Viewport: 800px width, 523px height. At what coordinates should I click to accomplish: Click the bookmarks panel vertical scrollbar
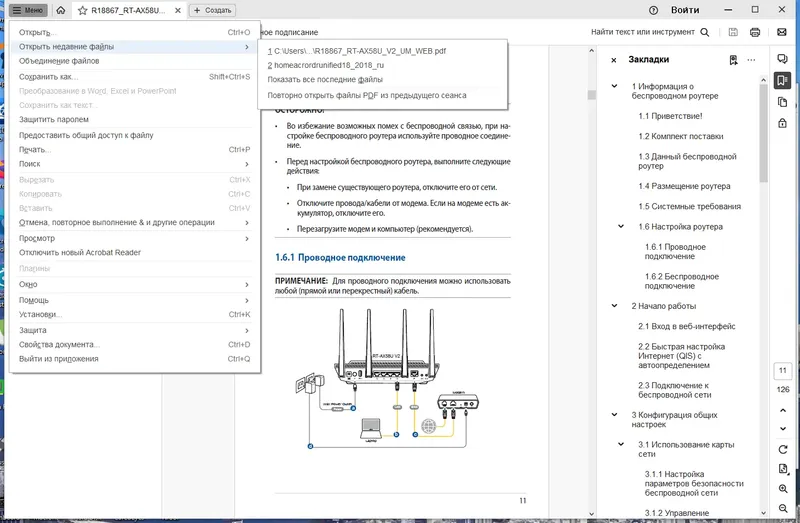(x=763, y=133)
